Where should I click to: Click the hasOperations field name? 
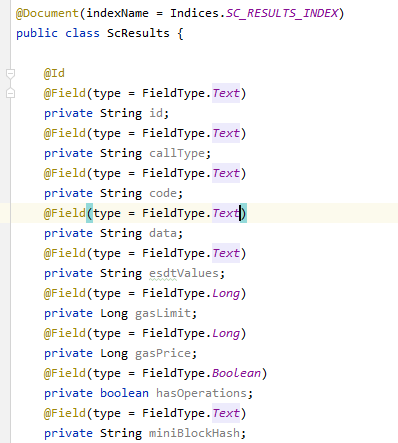(x=201, y=393)
